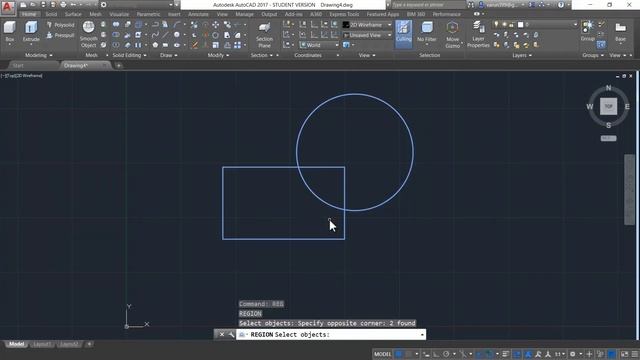Pick the Line tool in Draw panel

pos(165,35)
